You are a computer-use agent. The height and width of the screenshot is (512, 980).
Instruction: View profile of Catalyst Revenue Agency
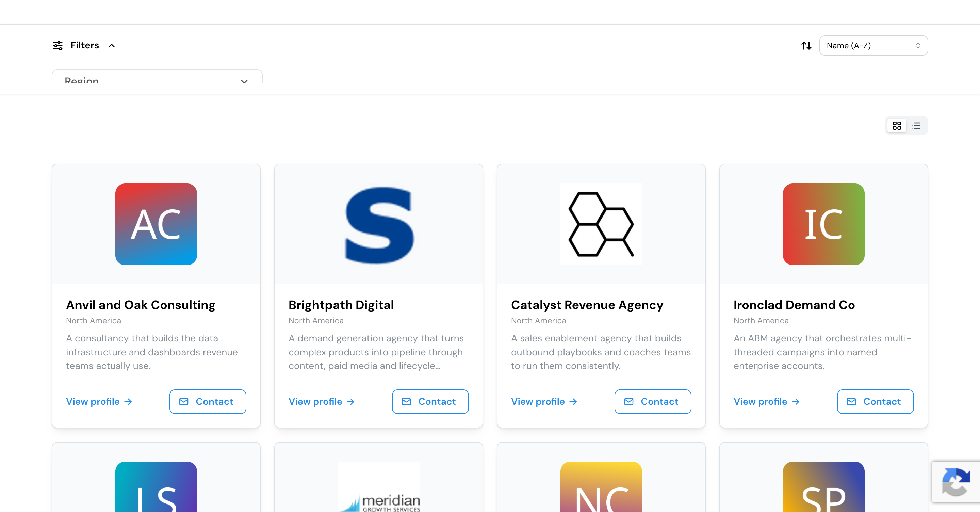[544, 402]
